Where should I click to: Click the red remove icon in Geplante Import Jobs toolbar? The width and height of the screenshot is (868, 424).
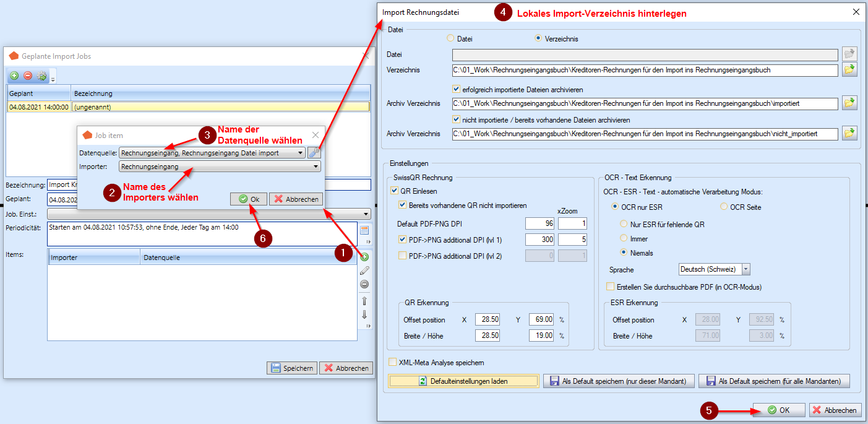(28, 76)
